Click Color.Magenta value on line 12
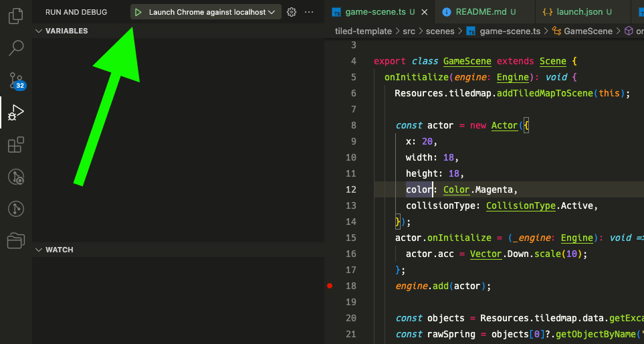The image size is (644, 344). coord(478,189)
